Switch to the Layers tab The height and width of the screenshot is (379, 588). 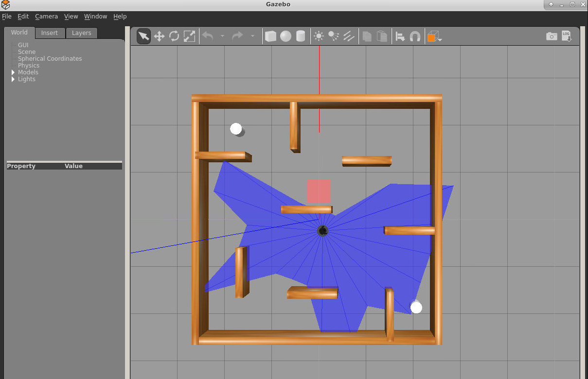point(81,33)
